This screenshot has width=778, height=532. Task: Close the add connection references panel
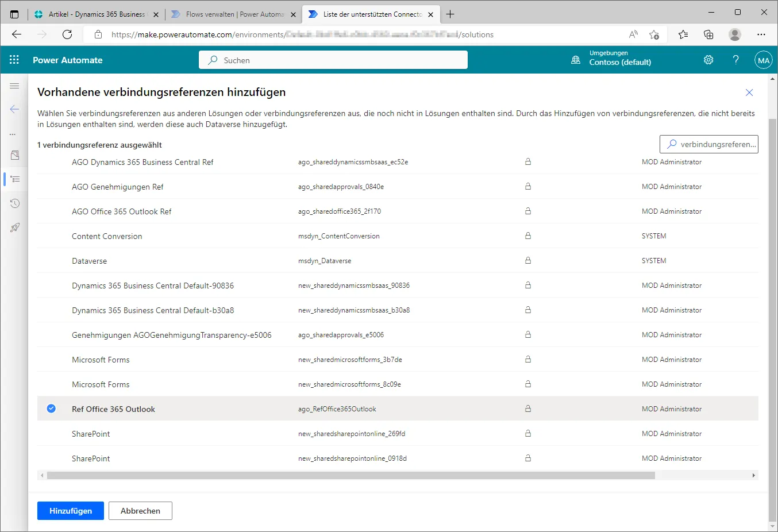[x=749, y=92]
